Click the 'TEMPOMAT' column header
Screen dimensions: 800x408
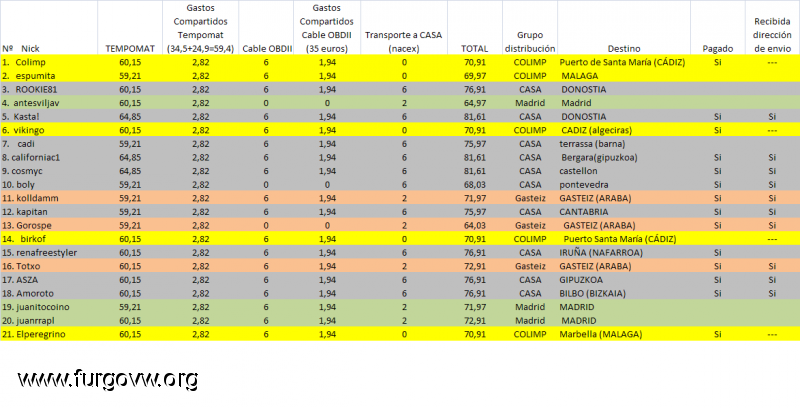130,49
